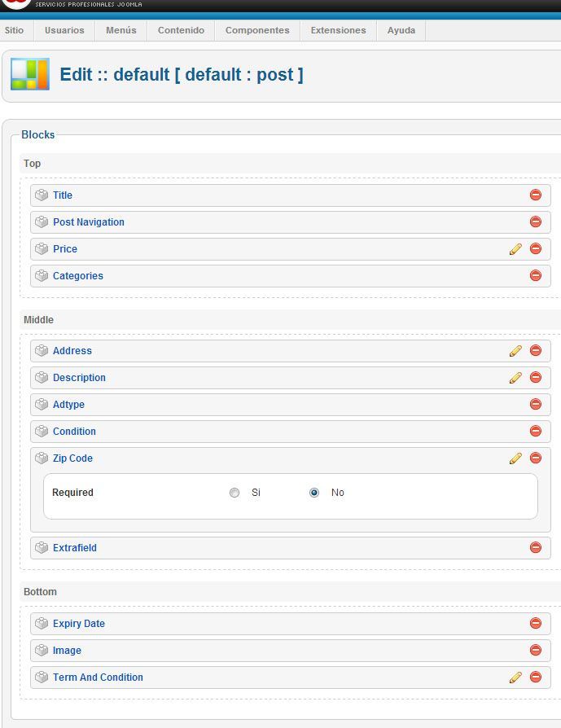Screen dimensions: 561x728
Task: Open the Extensiones menu
Action: pyautogui.click(x=338, y=30)
